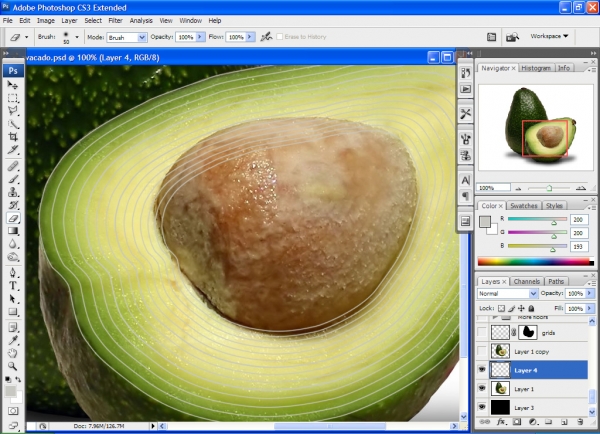Select the Slice tool

pyautogui.click(x=13, y=150)
